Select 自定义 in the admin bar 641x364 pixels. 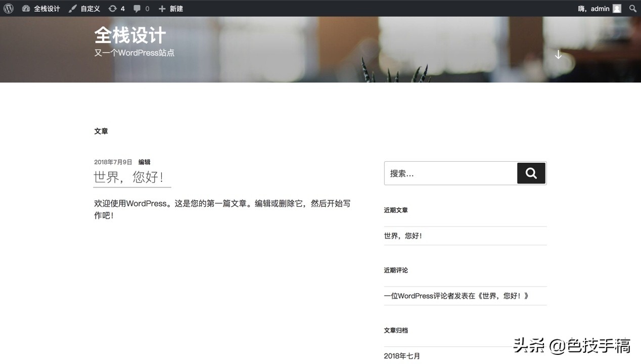pos(90,8)
